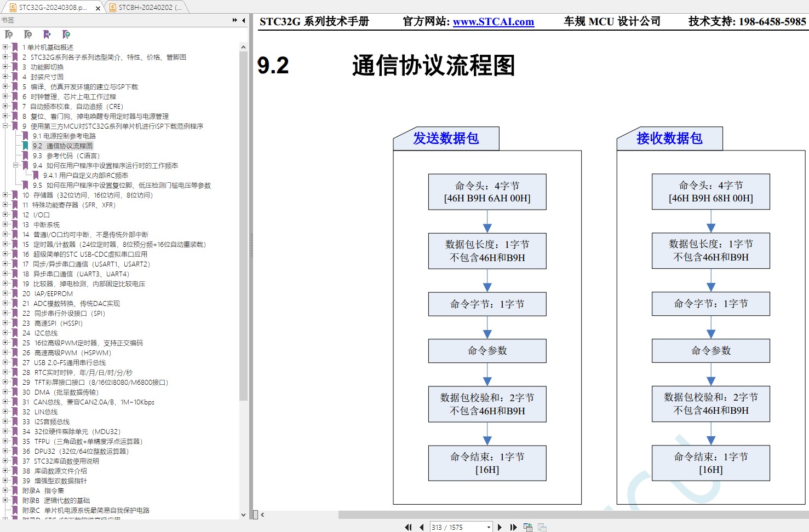Click the double-arrow panel expand icon
809x532 pixels.
[235, 20]
